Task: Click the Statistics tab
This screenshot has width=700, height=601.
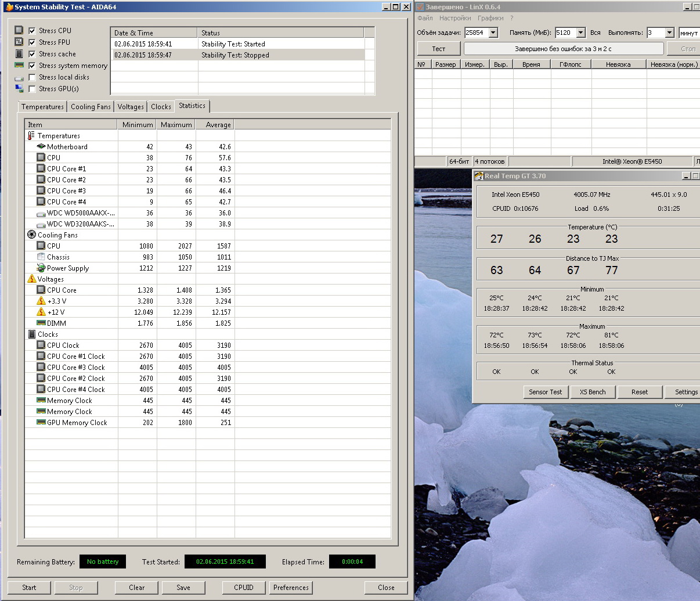Action: click(192, 106)
